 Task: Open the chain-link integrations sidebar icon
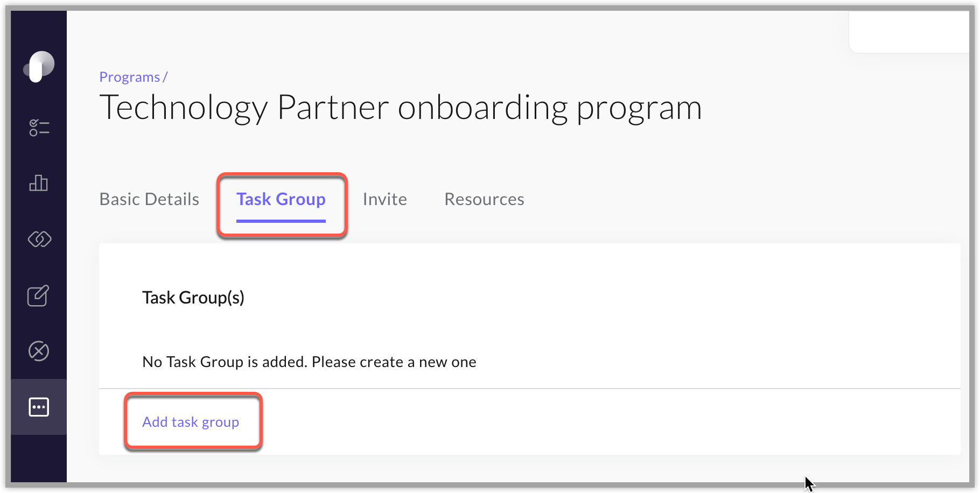pos(39,239)
